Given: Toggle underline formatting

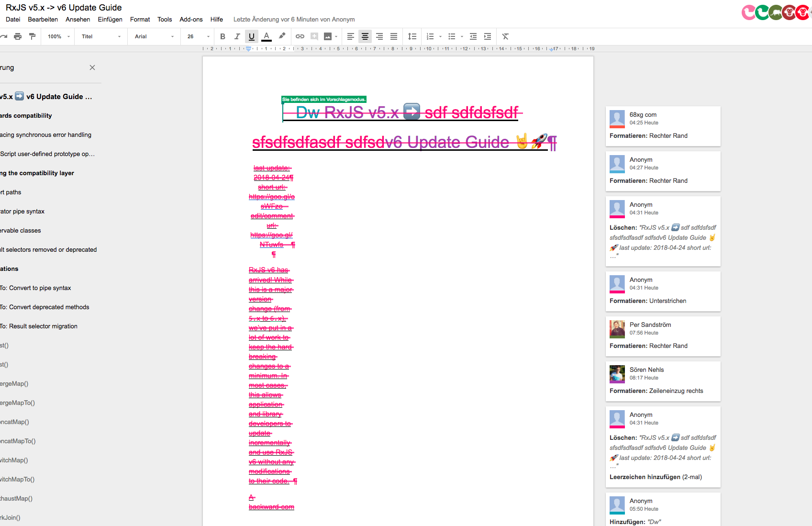Looking at the screenshot, I should point(252,36).
